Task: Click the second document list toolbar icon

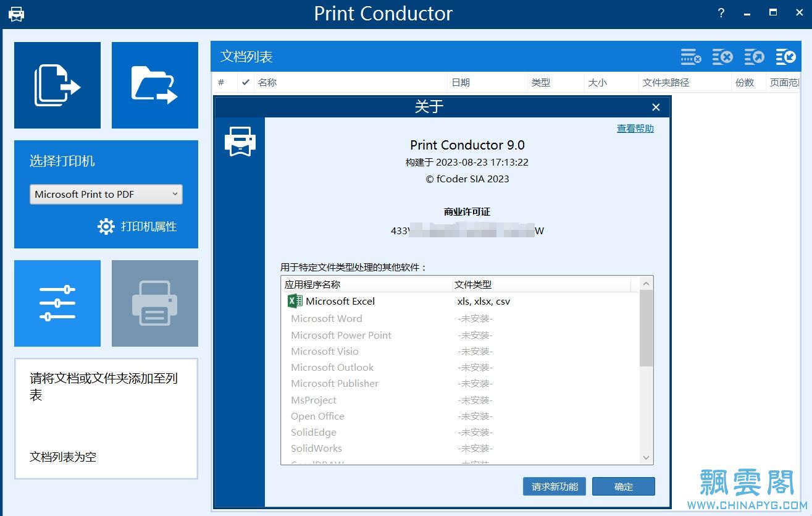Action: tap(722, 57)
